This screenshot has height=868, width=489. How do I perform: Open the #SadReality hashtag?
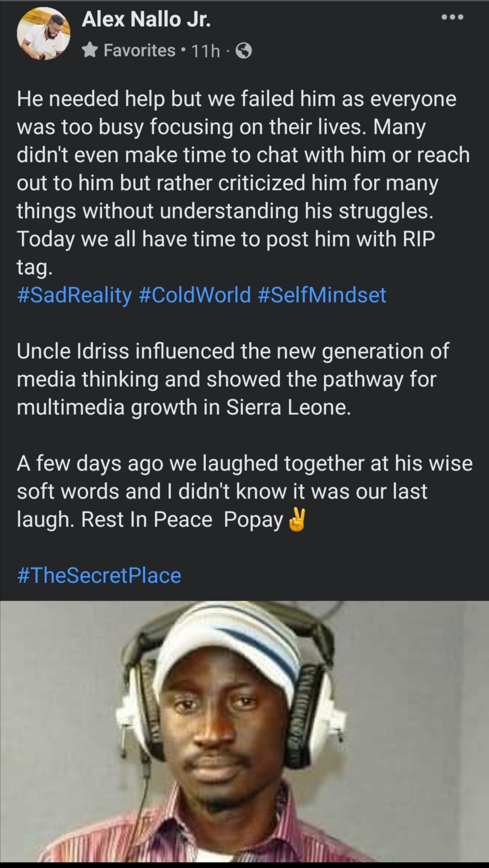click(74, 295)
